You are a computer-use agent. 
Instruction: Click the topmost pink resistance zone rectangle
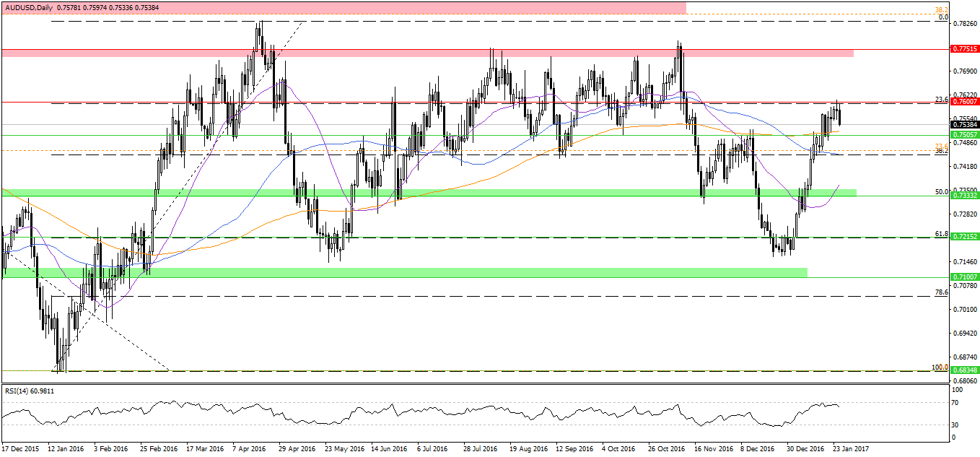click(x=344, y=7)
